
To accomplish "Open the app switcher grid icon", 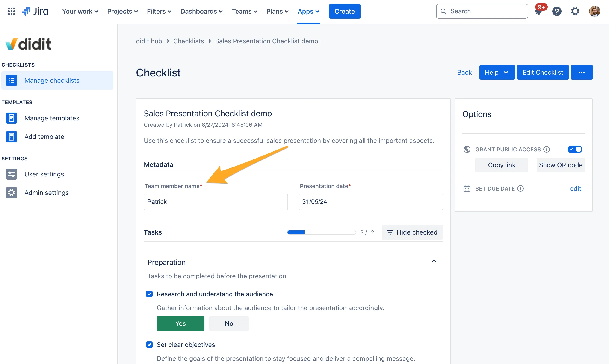I will 12,11.
